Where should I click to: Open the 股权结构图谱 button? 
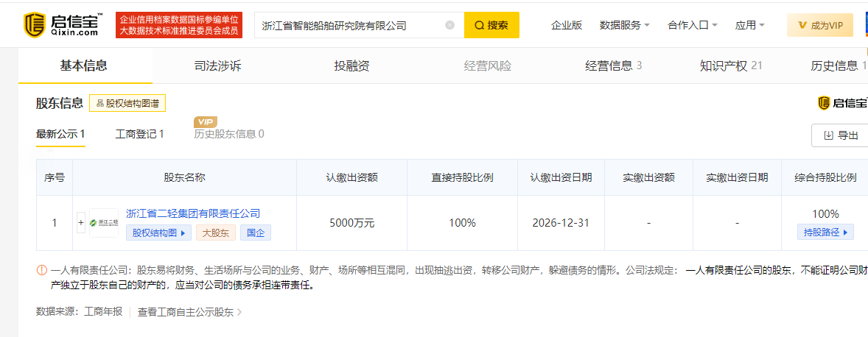[x=127, y=103]
